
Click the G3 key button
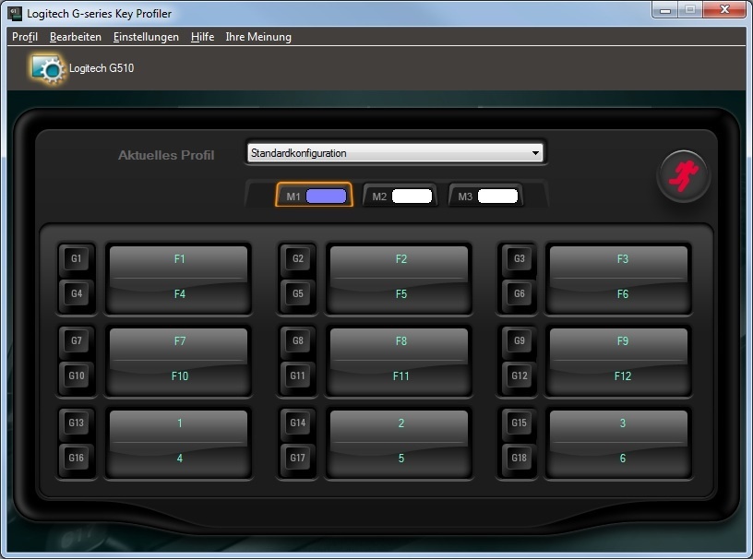[520, 259]
